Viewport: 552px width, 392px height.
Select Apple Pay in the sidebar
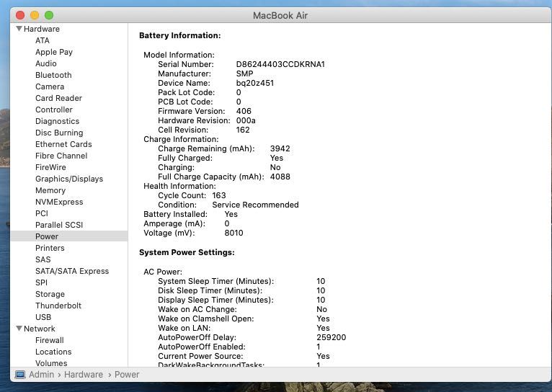click(x=54, y=52)
